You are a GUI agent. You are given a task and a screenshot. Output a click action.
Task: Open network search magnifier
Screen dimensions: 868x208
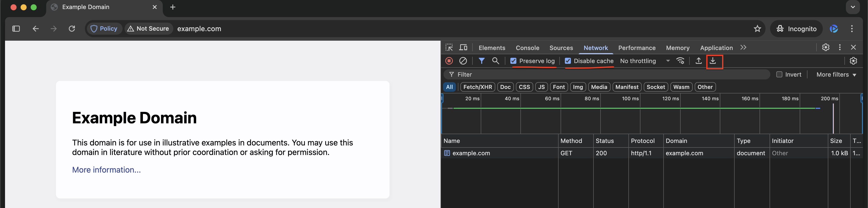tap(495, 61)
